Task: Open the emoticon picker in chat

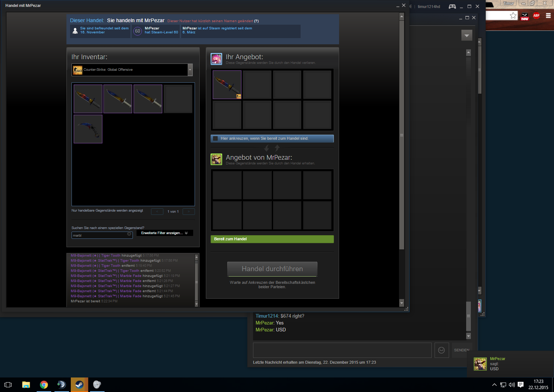Action: click(441, 350)
